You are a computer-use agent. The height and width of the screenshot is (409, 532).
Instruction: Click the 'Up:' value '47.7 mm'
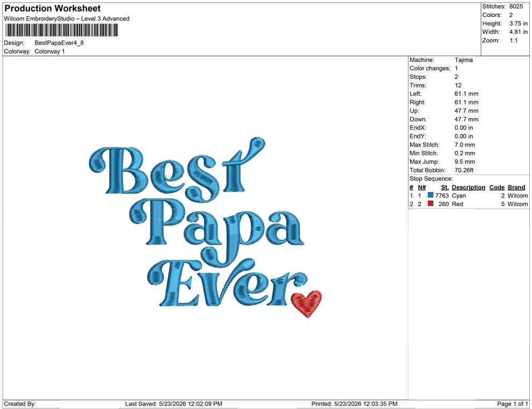(466, 111)
